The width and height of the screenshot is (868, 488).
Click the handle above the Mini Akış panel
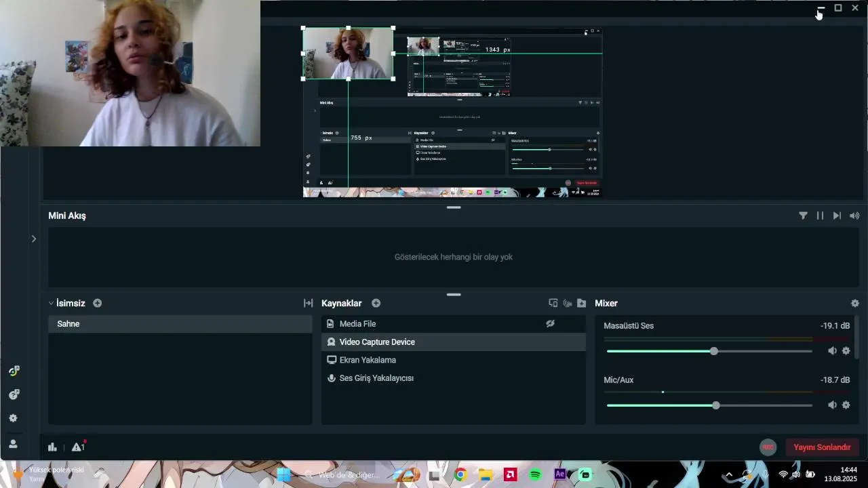(x=454, y=207)
